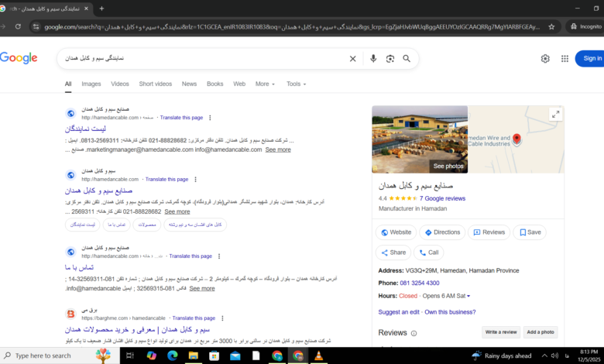Viewport: 604px width, 364px height.
Task: Open Mail app from taskbar
Action: pyautogui.click(x=235, y=355)
